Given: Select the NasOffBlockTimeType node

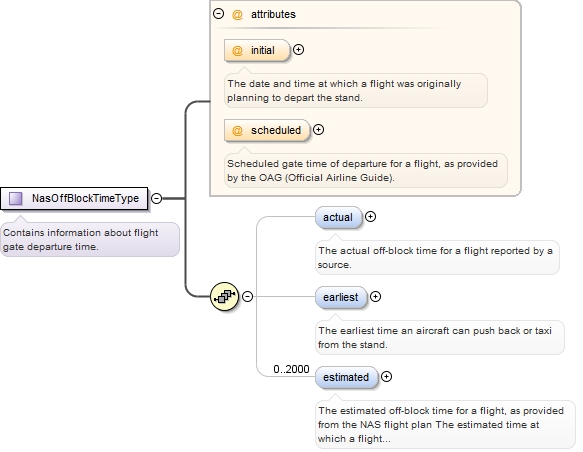Looking at the screenshot, I should pyautogui.click(x=74, y=198).
